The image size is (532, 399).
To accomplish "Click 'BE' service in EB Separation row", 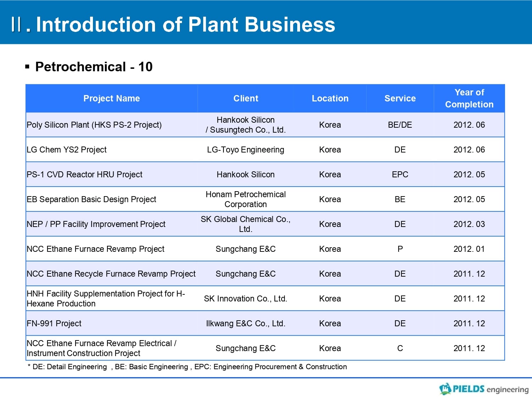I will pyautogui.click(x=400, y=199).
